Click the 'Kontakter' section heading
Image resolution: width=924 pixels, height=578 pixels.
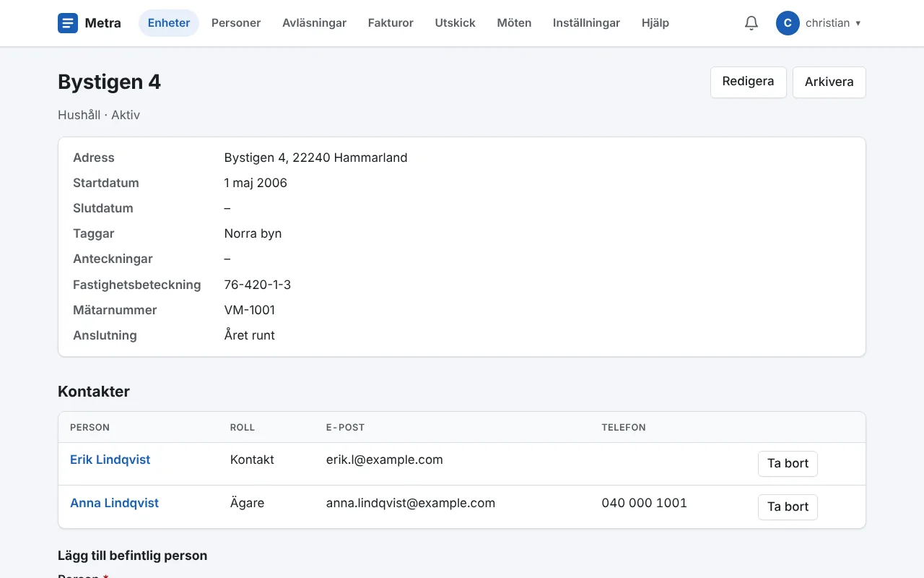[x=94, y=392]
